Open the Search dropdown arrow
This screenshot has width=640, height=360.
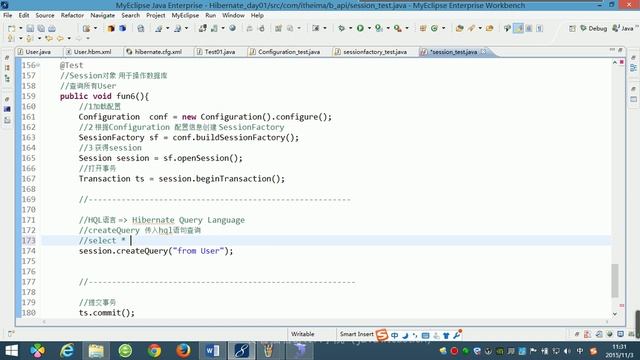480,29
